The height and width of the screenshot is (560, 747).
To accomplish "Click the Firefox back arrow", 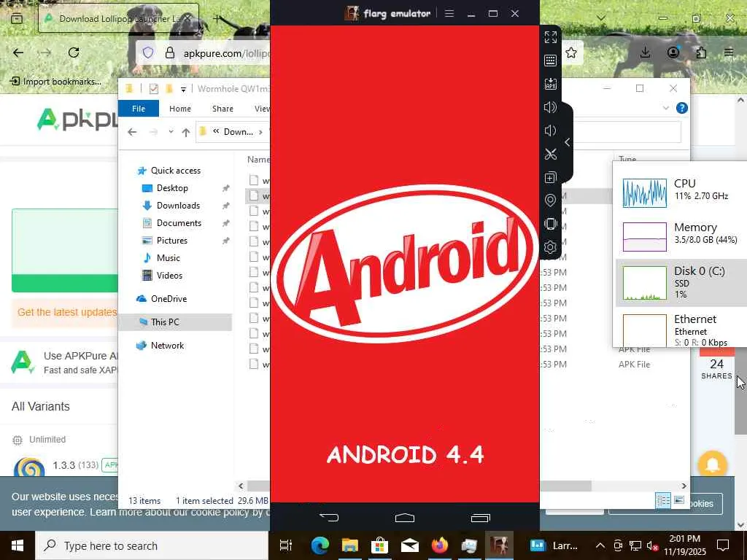I will point(18,52).
